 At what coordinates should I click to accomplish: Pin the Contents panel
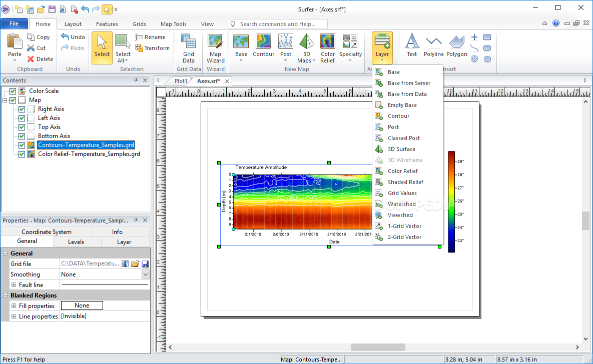point(136,80)
